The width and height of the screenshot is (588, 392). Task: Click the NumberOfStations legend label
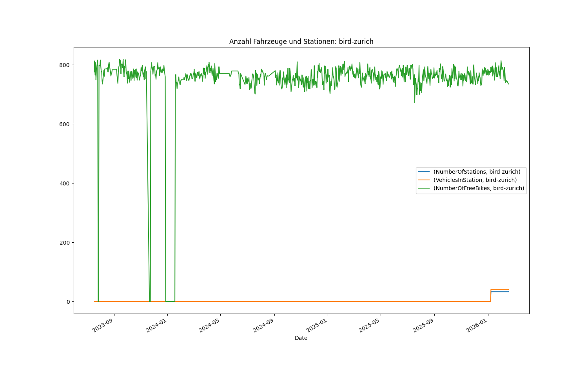point(477,172)
